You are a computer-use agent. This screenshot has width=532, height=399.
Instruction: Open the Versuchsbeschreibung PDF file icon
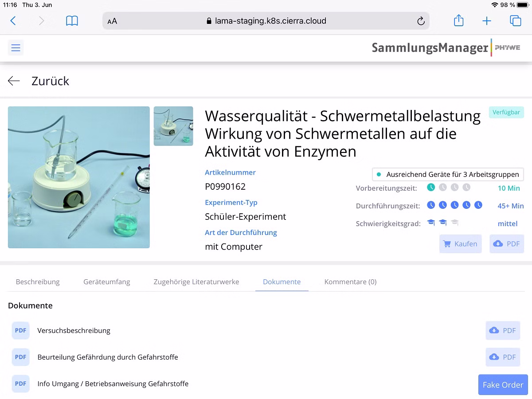click(20, 330)
